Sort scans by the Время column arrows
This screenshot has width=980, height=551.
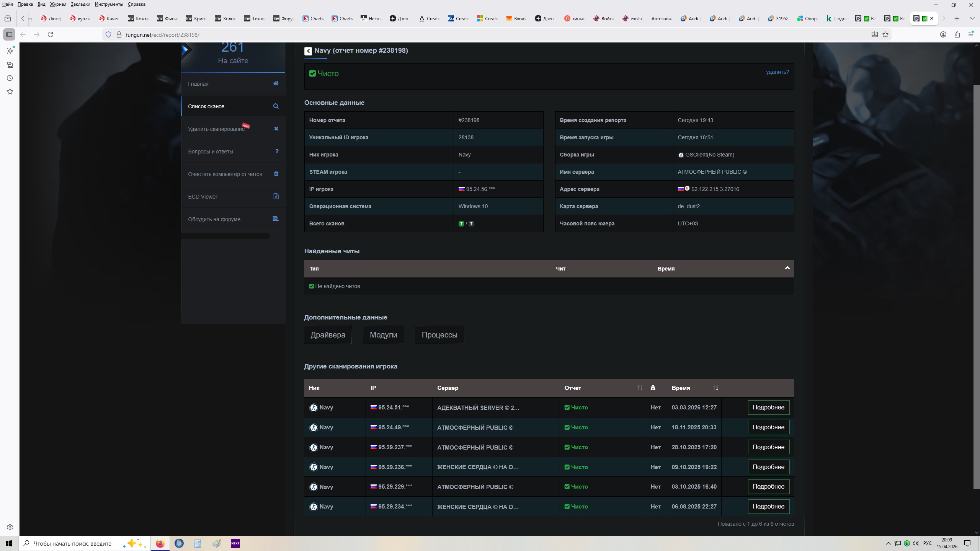pos(715,388)
